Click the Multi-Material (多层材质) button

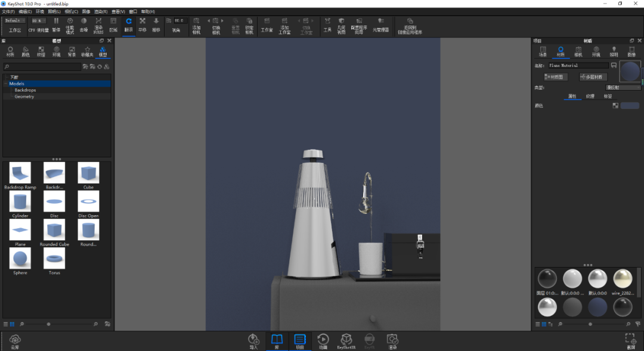593,77
